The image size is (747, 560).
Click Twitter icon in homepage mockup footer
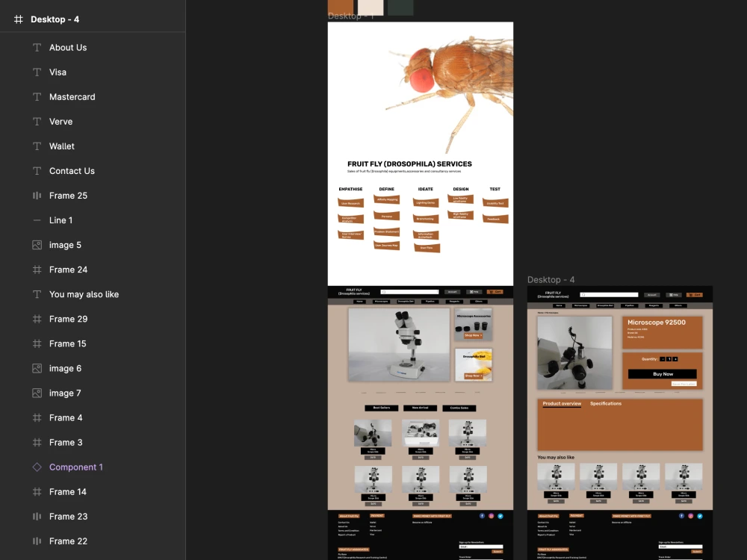click(x=500, y=516)
